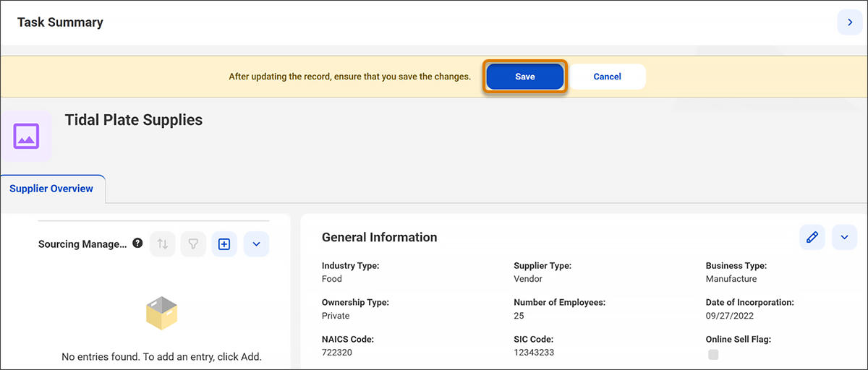Click the Sourcing Manager help question icon
Viewport: 868px width, 370px height.
click(x=137, y=244)
